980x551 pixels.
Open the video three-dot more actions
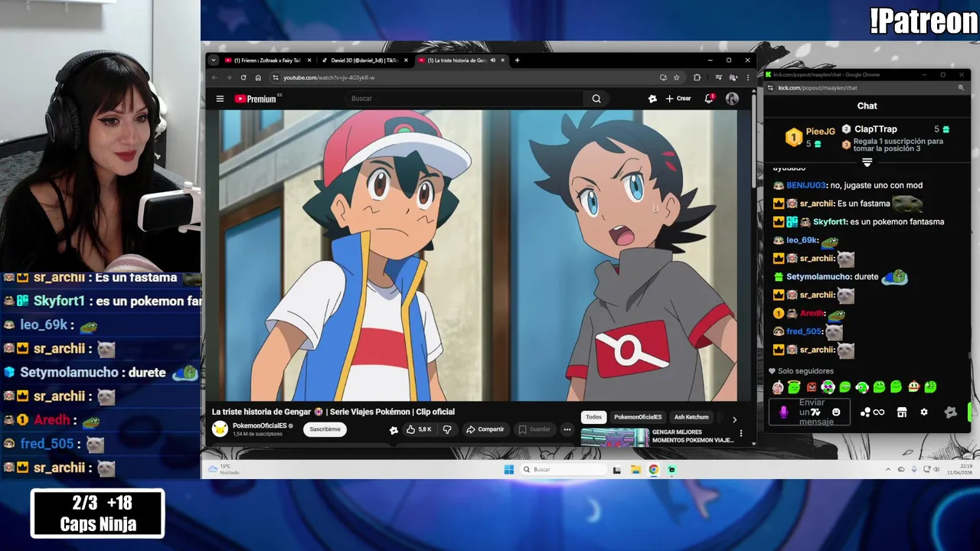point(567,429)
